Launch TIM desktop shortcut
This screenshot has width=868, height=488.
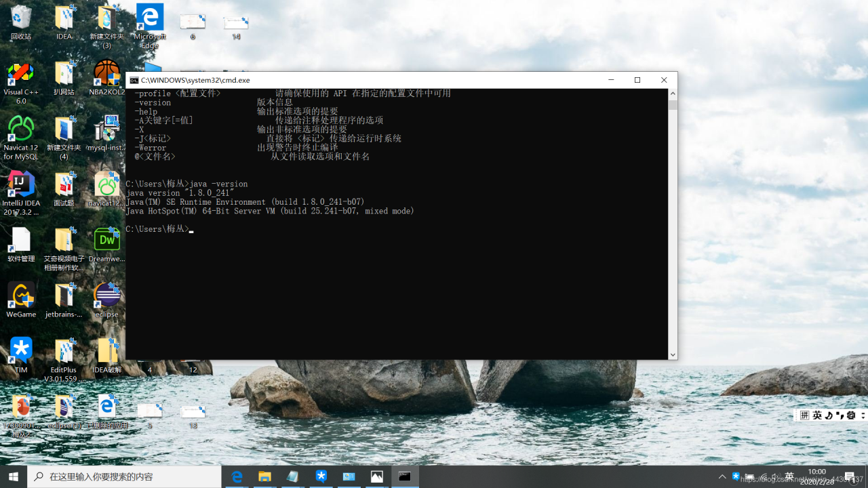point(21,356)
